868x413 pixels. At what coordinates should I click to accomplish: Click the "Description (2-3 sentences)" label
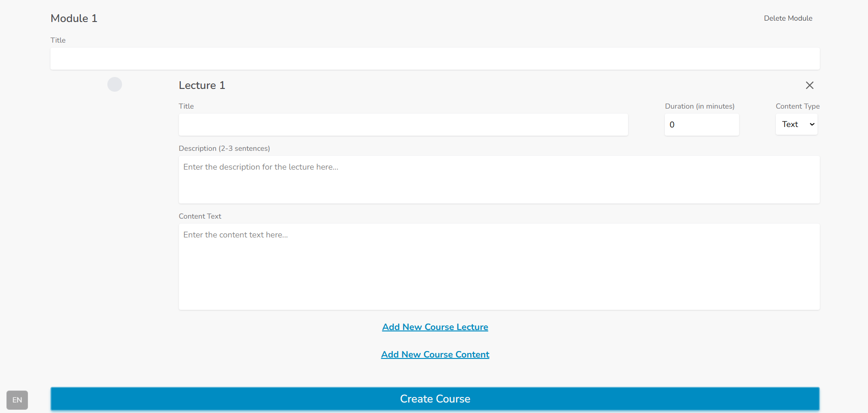click(x=224, y=149)
